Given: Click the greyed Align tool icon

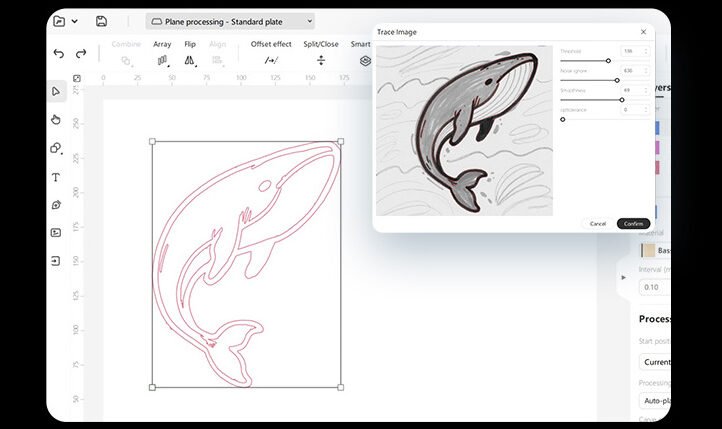Looking at the screenshot, I should pyautogui.click(x=217, y=60).
